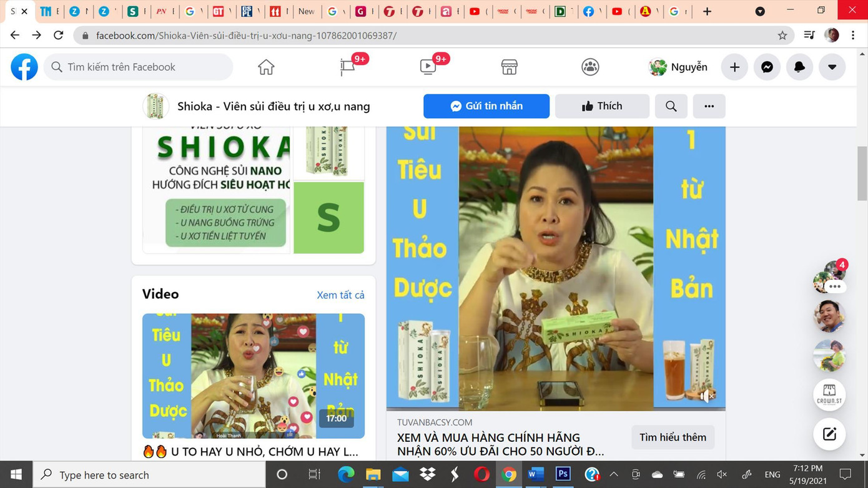Viewport: 868px width, 488px height.
Task: Expand the account dropdown arrow
Action: click(832, 67)
